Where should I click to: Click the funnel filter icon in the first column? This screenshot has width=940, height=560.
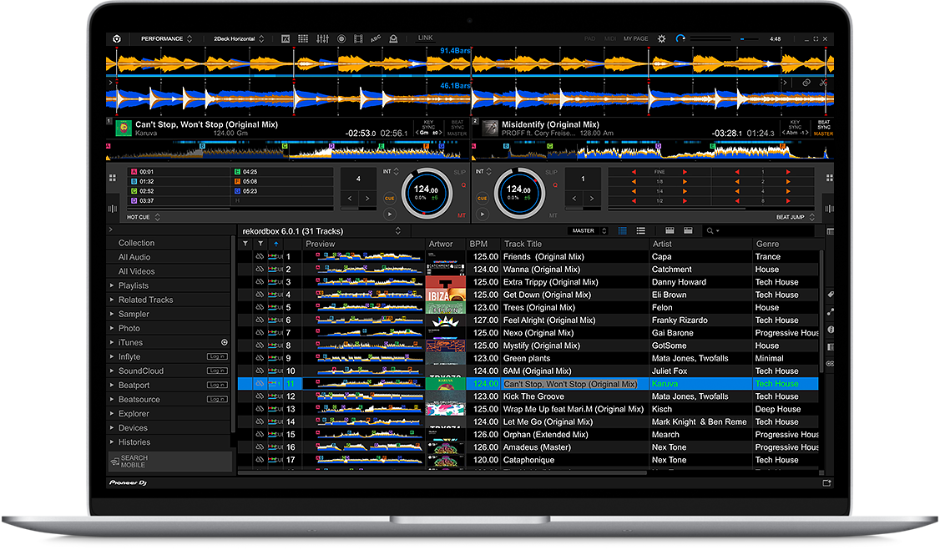coord(245,244)
